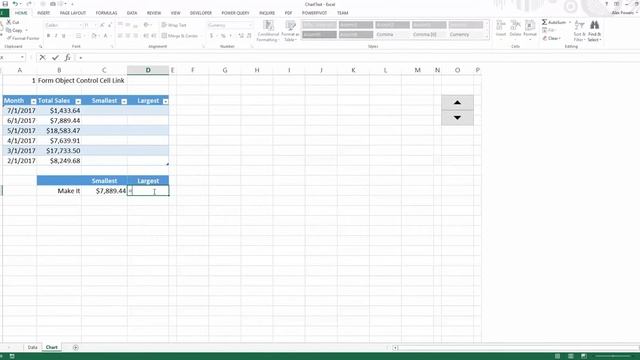Image resolution: width=640 pixels, height=360 pixels.
Task: Click the spin button up arrow
Action: click(457, 102)
